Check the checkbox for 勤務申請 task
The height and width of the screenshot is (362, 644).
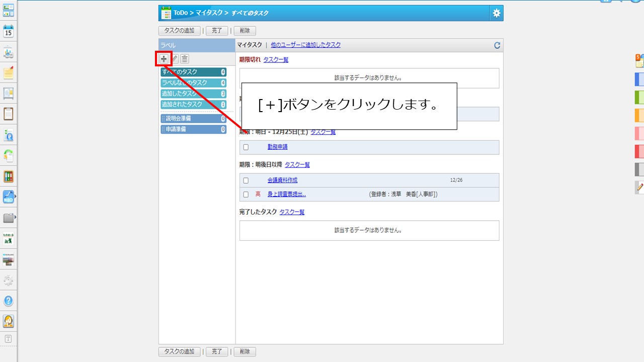(246, 147)
